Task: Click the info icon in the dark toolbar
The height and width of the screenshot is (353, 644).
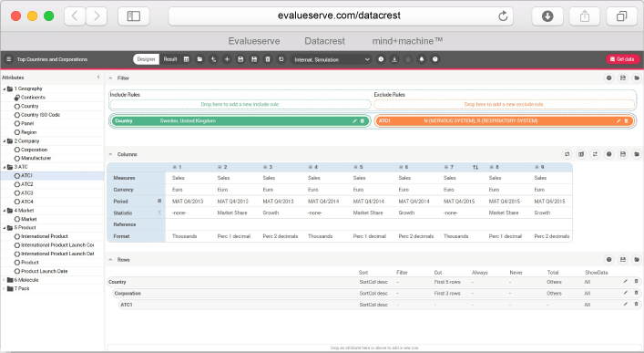Action: (x=381, y=59)
